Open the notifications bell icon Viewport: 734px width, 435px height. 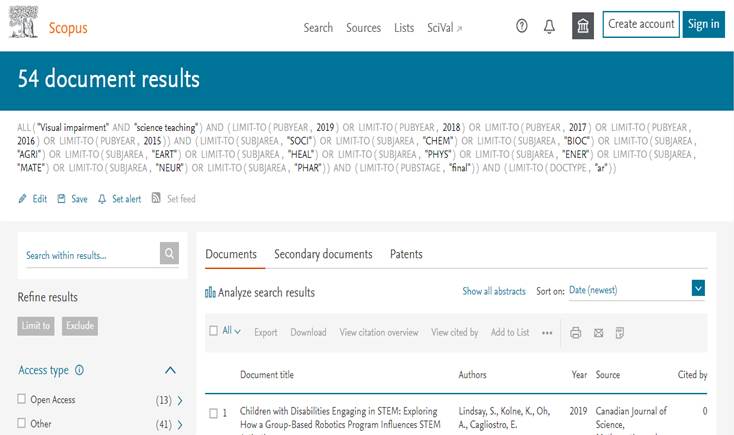[549, 27]
